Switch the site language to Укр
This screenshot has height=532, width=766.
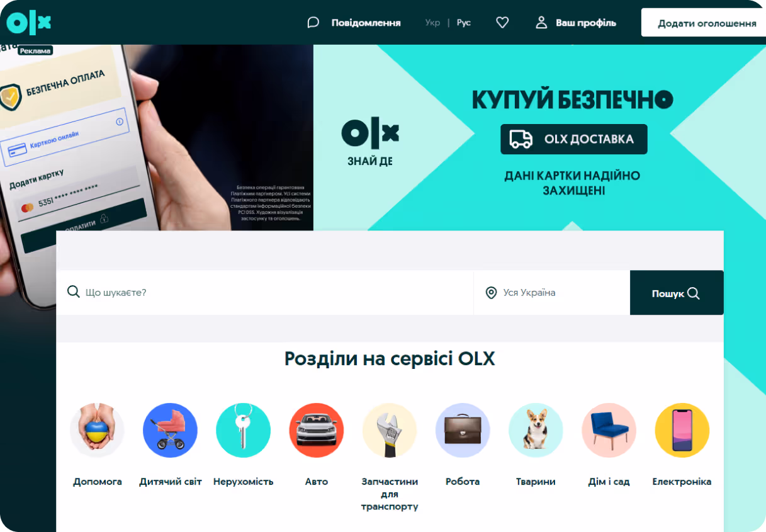[432, 23]
